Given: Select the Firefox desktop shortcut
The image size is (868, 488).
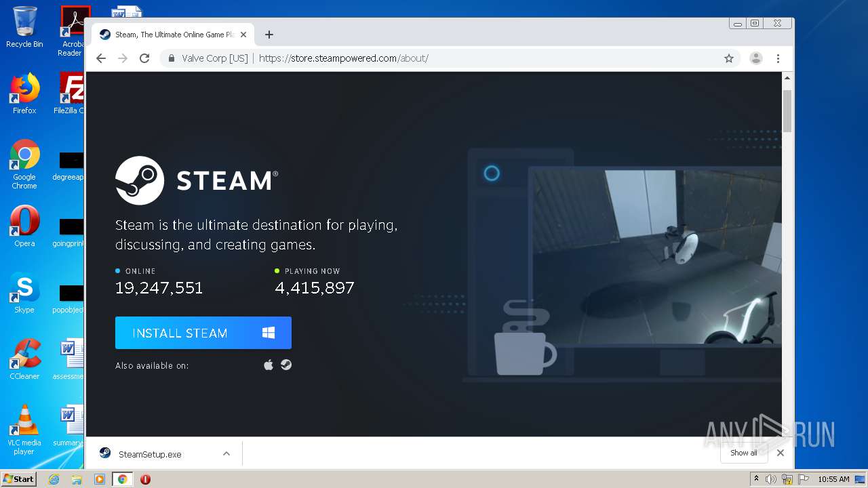Looking at the screenshot, I should click(x=24, y=94).
